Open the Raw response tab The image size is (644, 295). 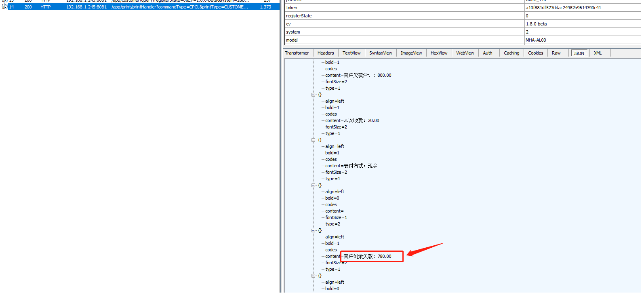(x=556, y=53)
